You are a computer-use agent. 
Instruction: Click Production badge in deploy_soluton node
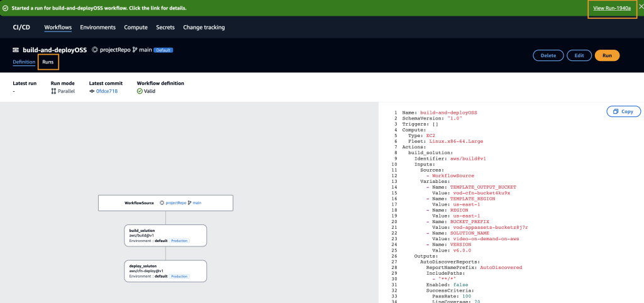pos(179,277)
